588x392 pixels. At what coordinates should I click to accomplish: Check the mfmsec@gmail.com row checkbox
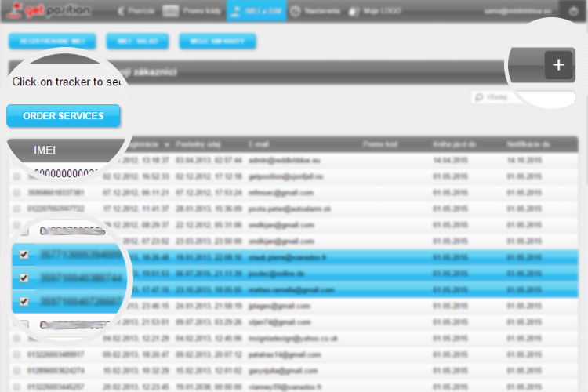(16, 192)
